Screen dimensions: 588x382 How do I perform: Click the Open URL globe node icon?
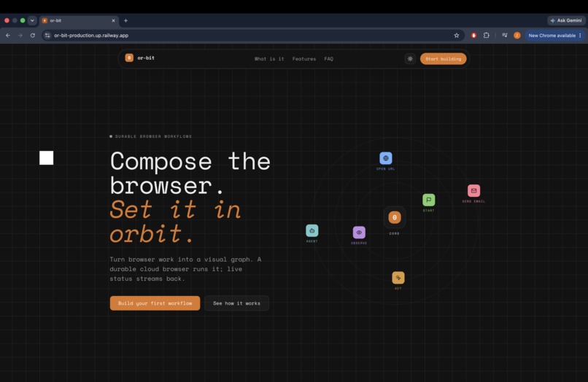pos(385,158)
